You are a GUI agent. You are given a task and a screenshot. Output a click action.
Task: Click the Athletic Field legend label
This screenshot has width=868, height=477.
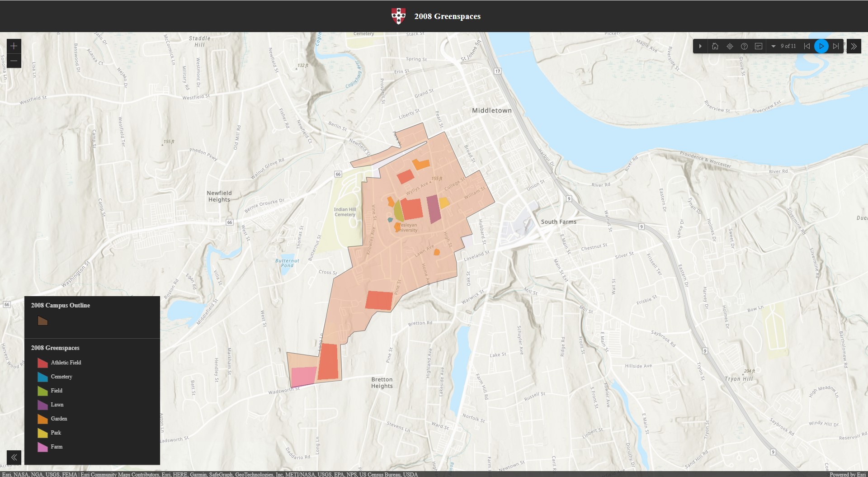(x=66, y=363)
